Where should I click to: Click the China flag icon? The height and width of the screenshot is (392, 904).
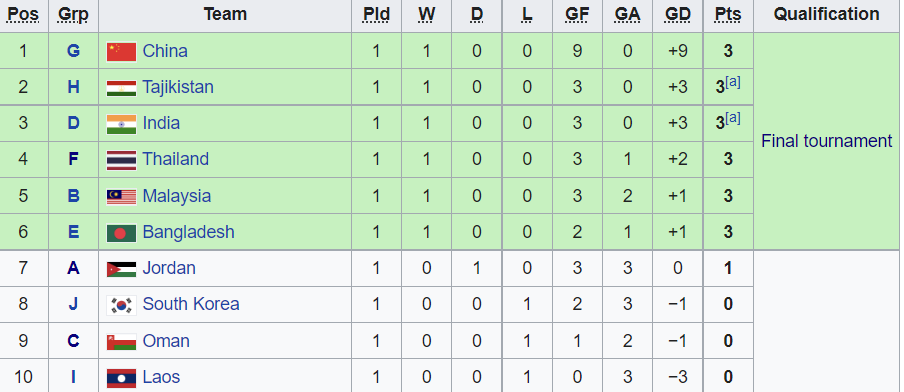(121, 51)
